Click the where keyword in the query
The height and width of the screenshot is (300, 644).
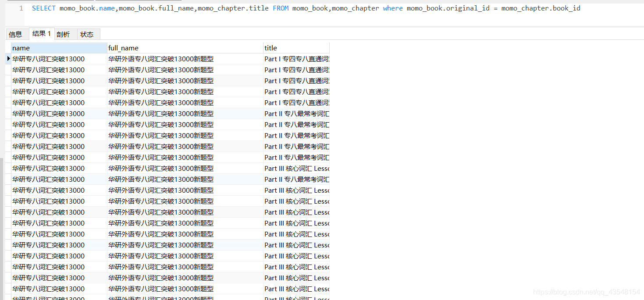coord(393,8)
